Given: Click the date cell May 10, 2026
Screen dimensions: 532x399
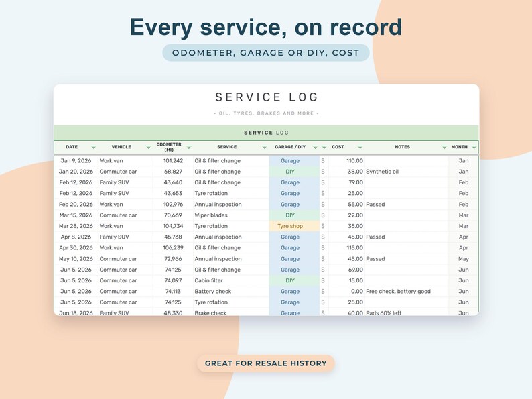Looking at the screenshot, I should point(76,258).
